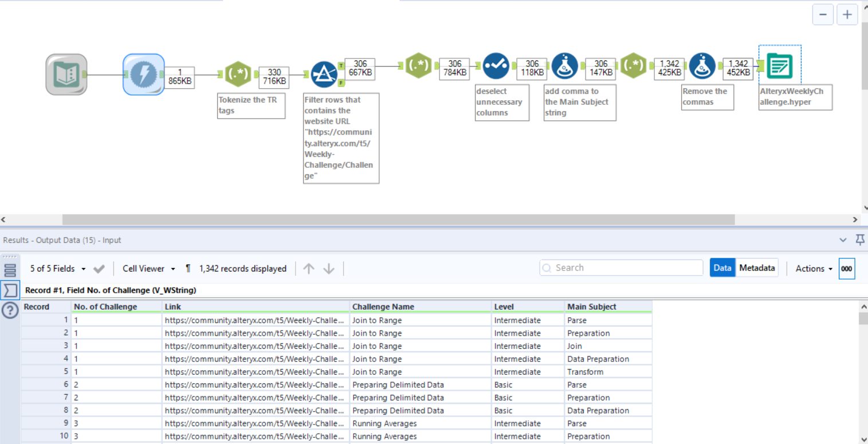This screenshot has width=868, height=444.
Task: Toggle the summation view in results sidebar
Action: pos(10,290)
